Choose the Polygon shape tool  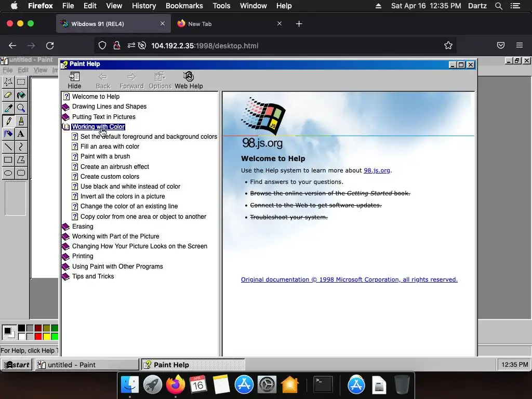(x=21, y=160)
